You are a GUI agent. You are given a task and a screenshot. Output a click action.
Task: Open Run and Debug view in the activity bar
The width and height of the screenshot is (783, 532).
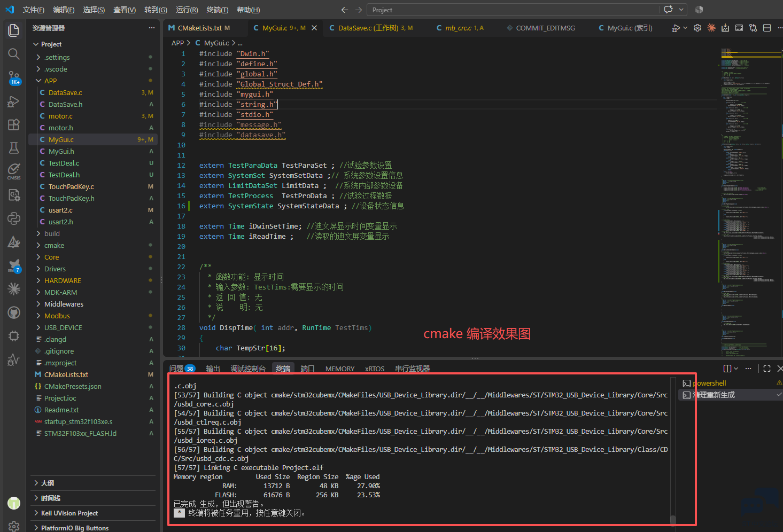pos(14,101)
